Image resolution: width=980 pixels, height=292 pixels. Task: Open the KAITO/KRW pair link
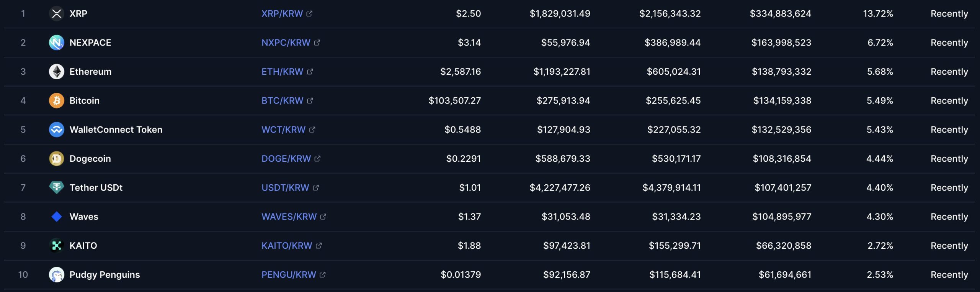tap(287, 246)
